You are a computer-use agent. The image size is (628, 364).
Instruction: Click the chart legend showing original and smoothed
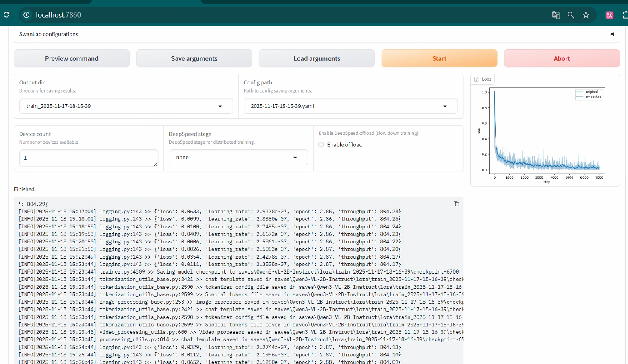[x=589, y=94]
